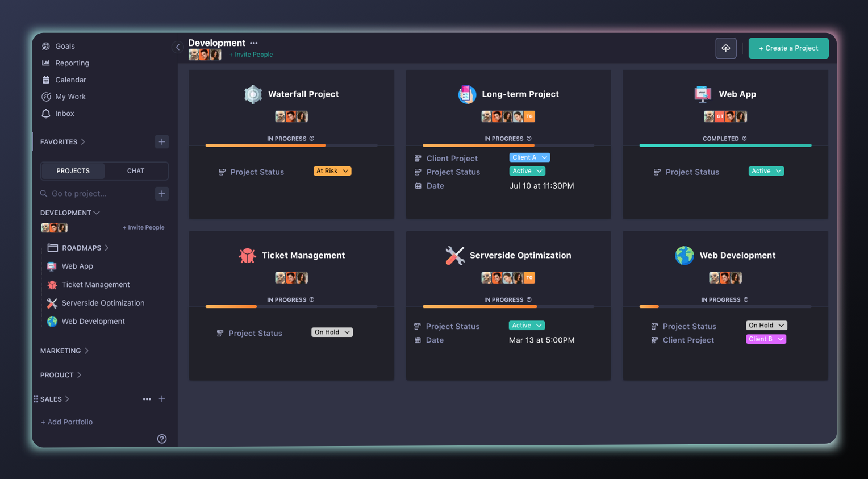Click the Go to project search field
Screen dimensions: 868x479
[x=95, y=194]
